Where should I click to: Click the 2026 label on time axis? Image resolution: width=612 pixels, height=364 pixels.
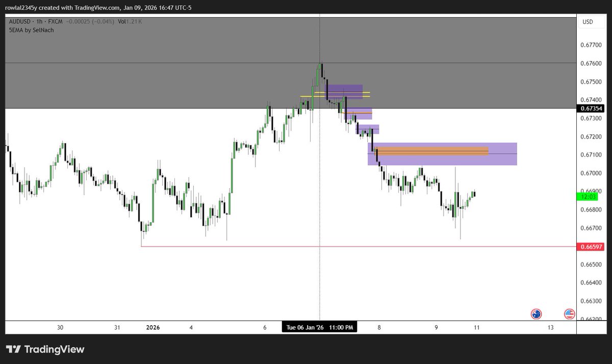click(153, 328)
